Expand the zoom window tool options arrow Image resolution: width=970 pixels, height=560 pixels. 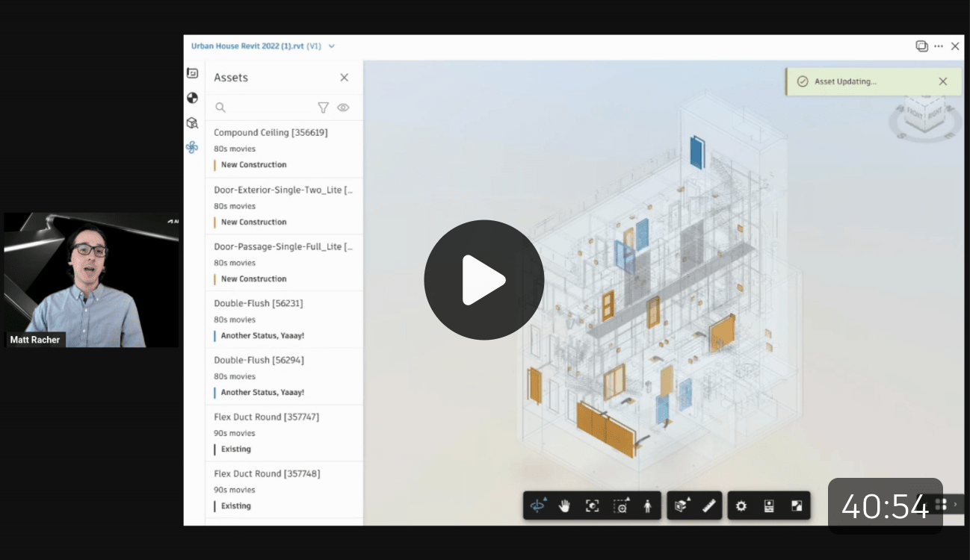point(629,500)
